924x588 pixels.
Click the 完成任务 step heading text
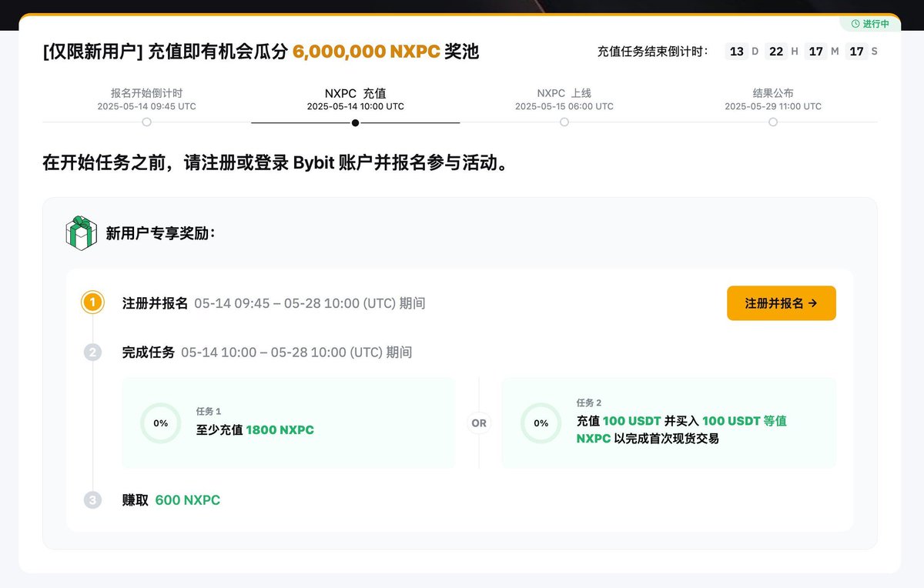click(x=149, y=352)
